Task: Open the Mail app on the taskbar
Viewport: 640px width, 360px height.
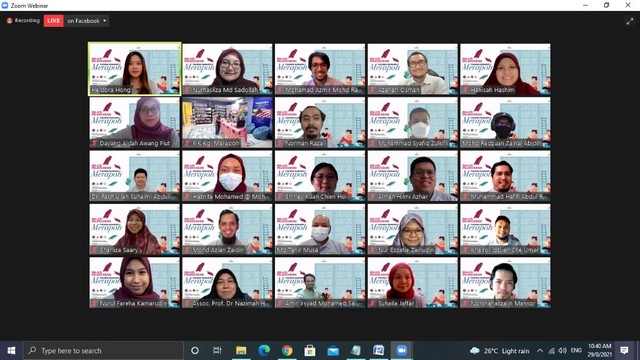Action: point(333,351)
